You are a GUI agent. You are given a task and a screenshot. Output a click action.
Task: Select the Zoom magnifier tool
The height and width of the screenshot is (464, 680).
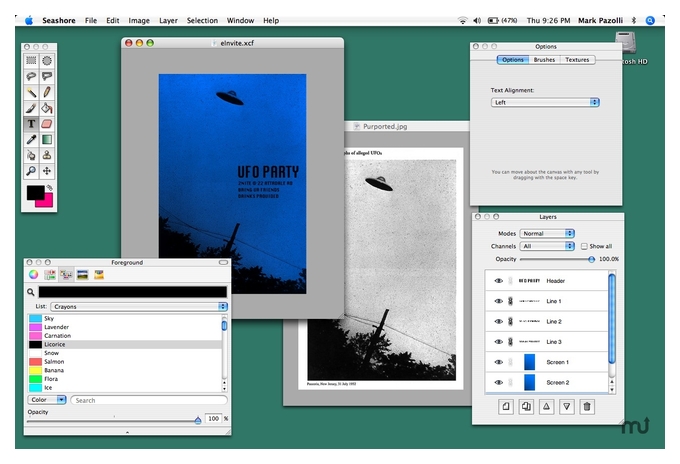[x=31, y=171]
